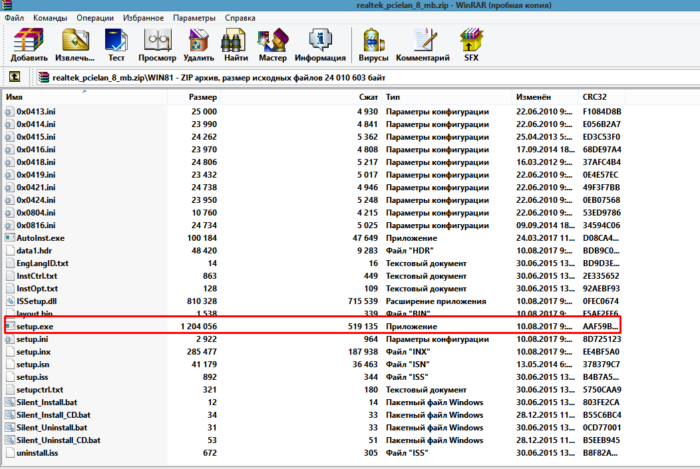Select file InstOpt.txt
Viewport: 700px width, 469px height.
point(37,289)
